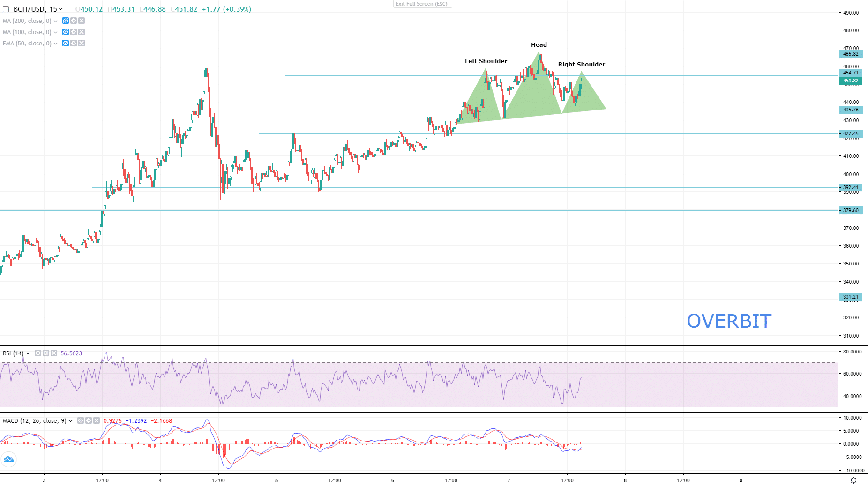Remove the MA 200 indicator
Screen dimensions: 868x486
pyautogui.click(x=82, y=21)
